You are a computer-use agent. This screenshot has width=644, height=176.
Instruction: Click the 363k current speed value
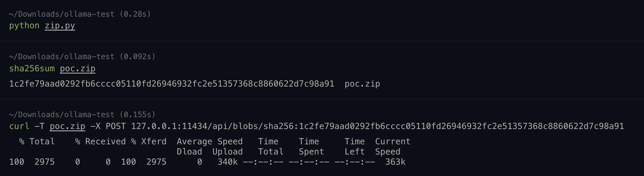tap(395, 162)
